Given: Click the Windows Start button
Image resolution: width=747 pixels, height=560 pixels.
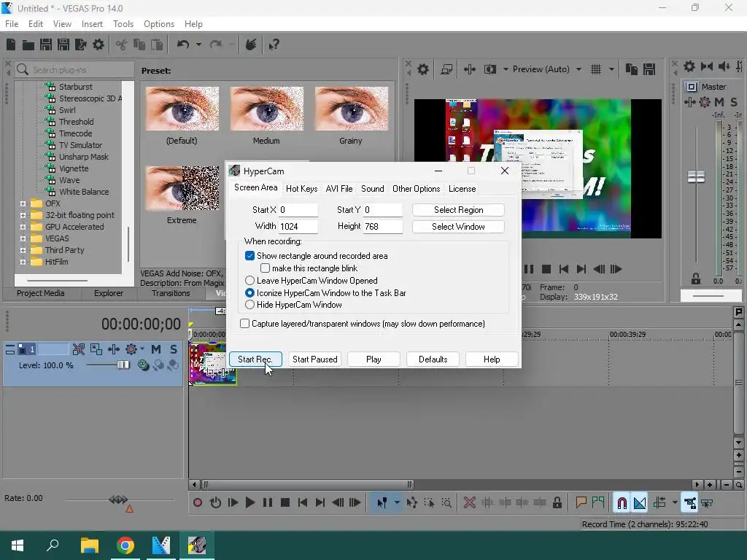Looking at the screenshot, I should [18, 545].
